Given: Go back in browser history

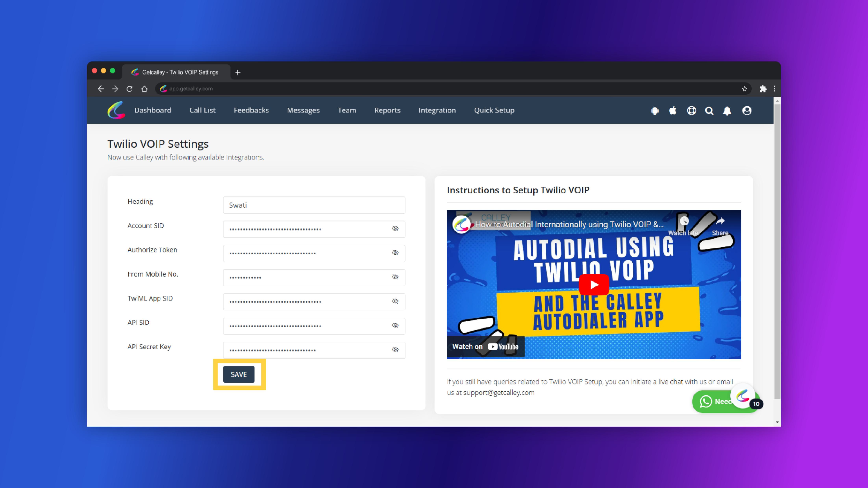Looking at the screenshot, I should pos(101,89).
